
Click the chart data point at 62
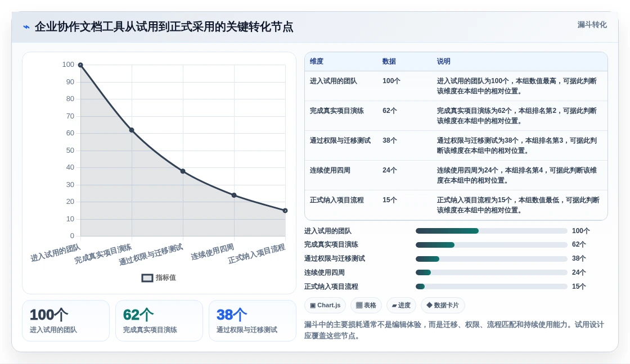132,130
